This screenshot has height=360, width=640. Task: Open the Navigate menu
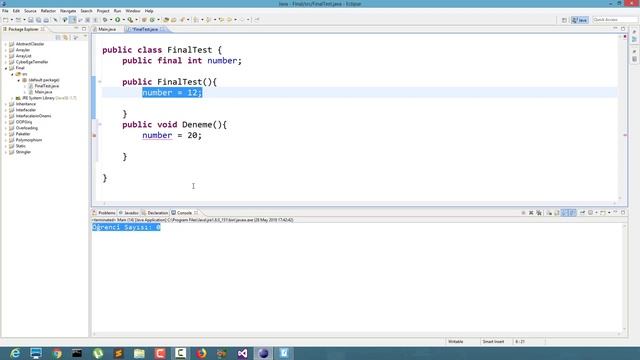coord(68,11)
